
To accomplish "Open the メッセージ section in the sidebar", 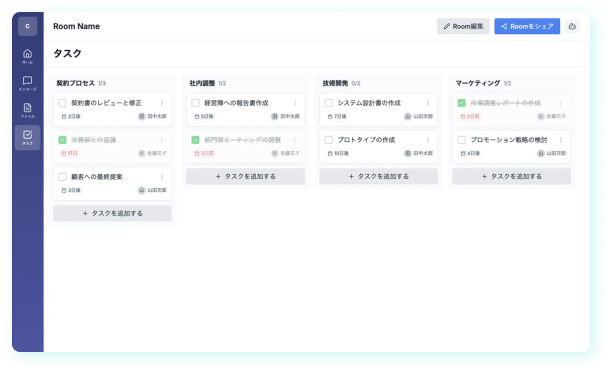I will [27, 84].
